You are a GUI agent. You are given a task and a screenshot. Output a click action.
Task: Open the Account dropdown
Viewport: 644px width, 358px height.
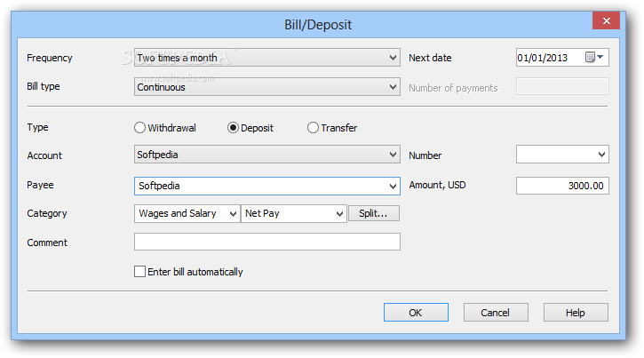tap(267, 155)
